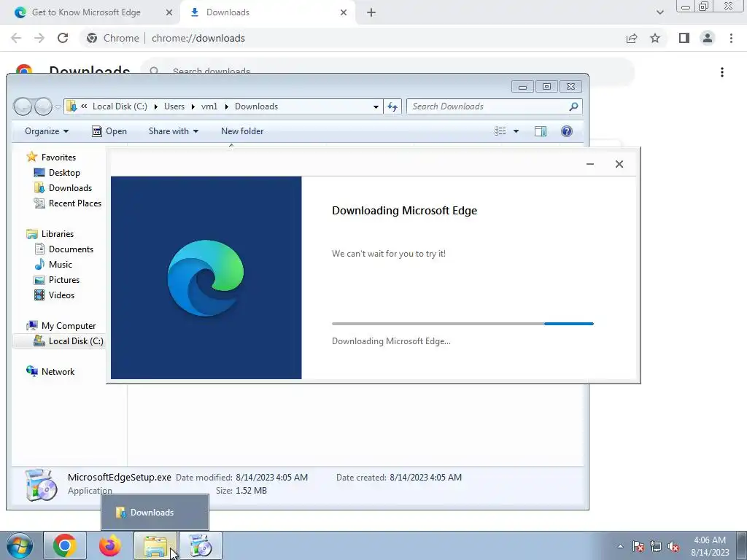
Task: Open Chrome's three-dot main menu
Action: tap(731, 38)
